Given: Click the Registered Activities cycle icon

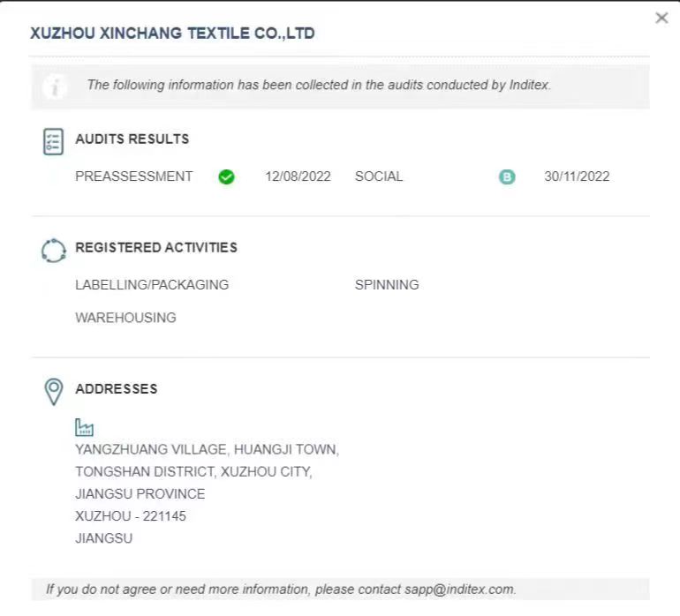Looking at the screenshot, I should (x=54, y=251).
